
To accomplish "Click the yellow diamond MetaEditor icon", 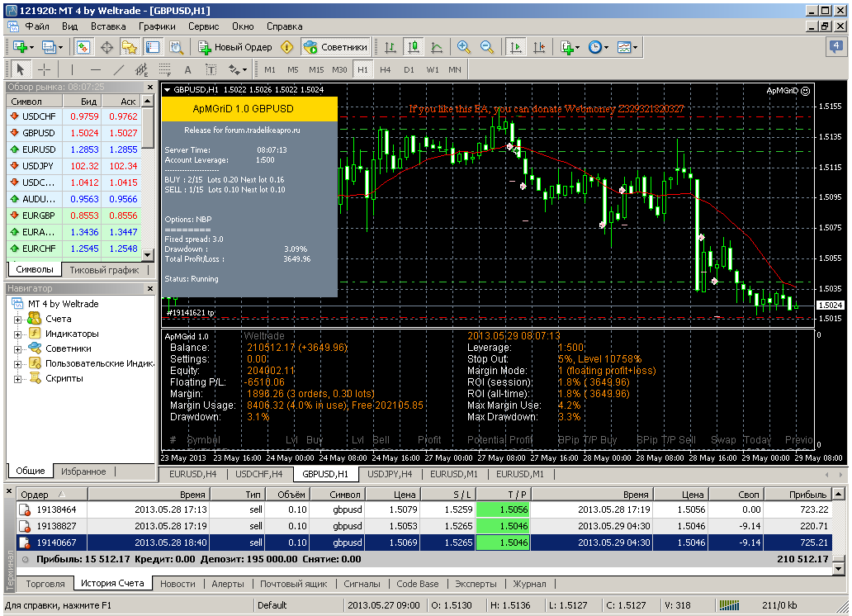I will coord(287,47).
